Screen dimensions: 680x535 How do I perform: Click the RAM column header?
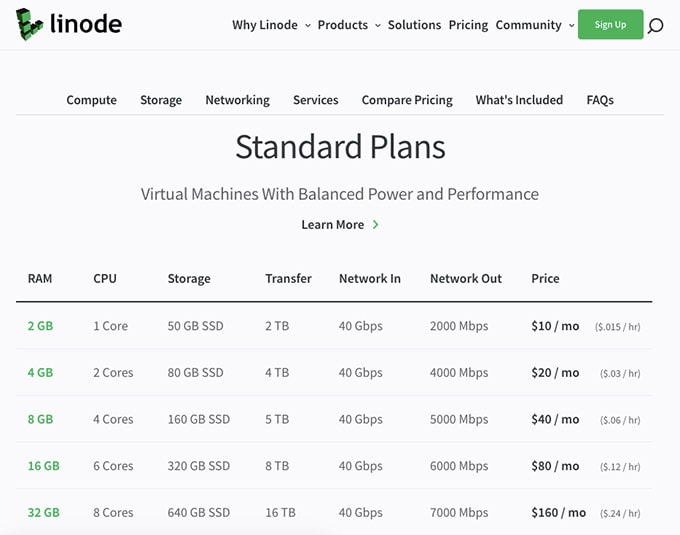click(x=40, y=279)
